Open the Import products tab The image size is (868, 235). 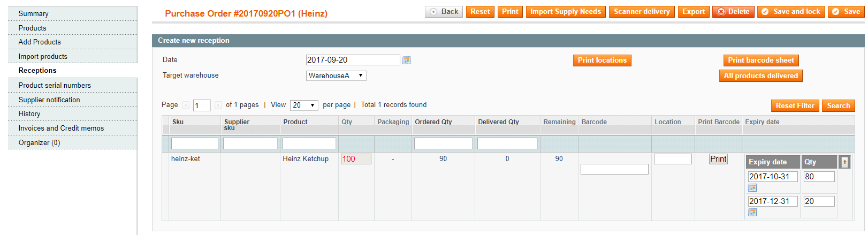coord(73,56)
